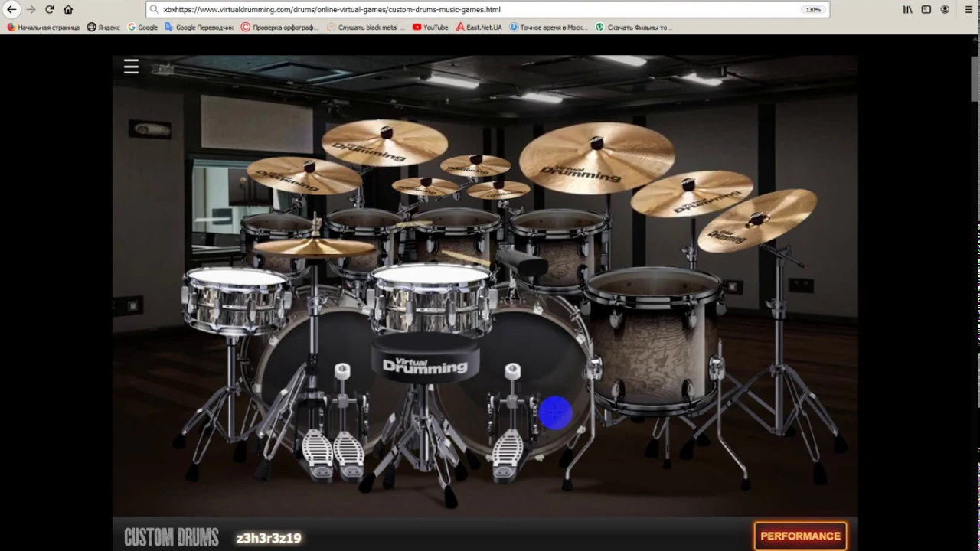The height and width of the screenshot is (551, 980).
Task: Open the hamburger menu on the drum page
Action: [x=131, y=67]
